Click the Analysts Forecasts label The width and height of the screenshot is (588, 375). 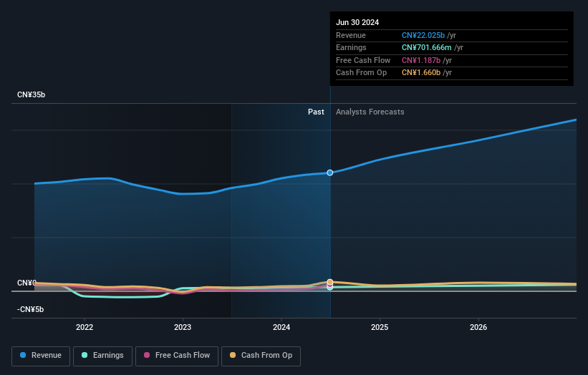[370, 112]
